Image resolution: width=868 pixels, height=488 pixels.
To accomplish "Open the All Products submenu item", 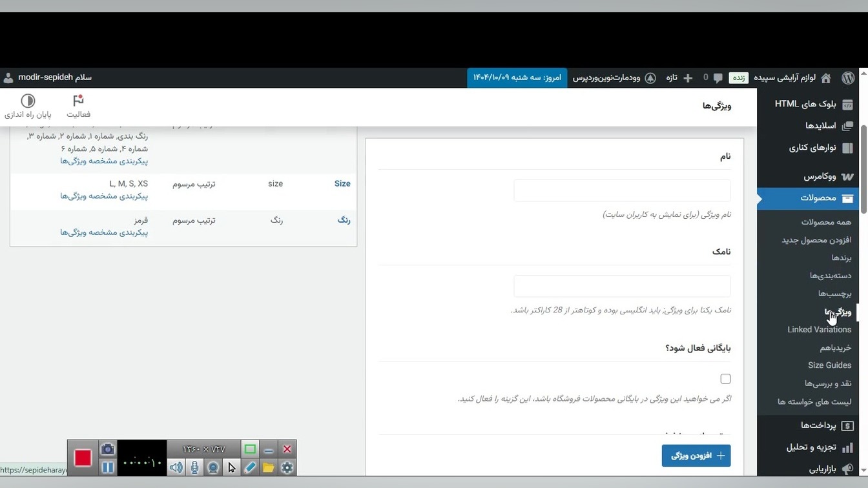I will click(x=826, y=221).
